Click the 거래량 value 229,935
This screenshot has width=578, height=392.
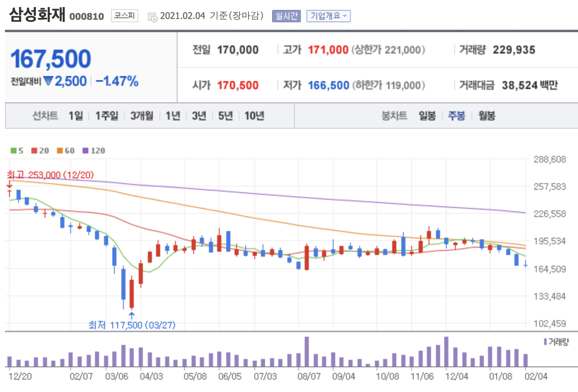514,50
